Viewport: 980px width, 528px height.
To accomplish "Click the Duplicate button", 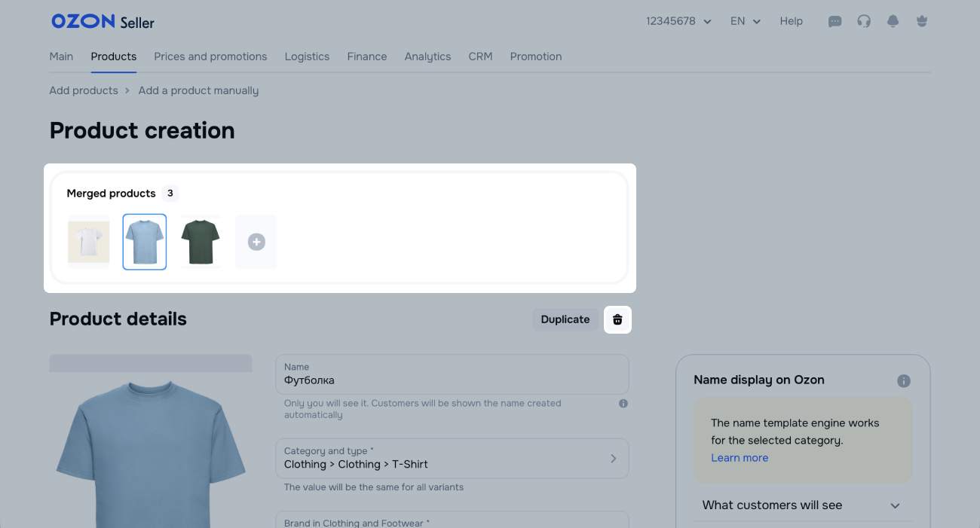I will 565,319.
